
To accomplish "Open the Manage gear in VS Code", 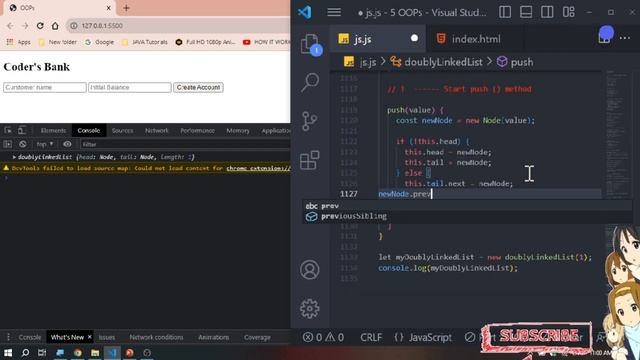I will (310, 309).
